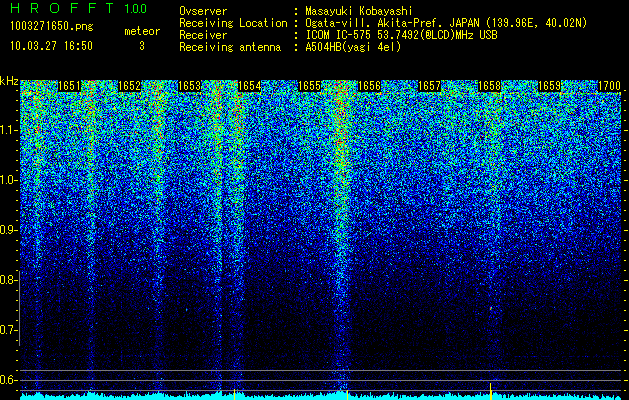Screen dimensions: 629x400
Task: Click the Receiving antenna label
Action: pos(230,47)
